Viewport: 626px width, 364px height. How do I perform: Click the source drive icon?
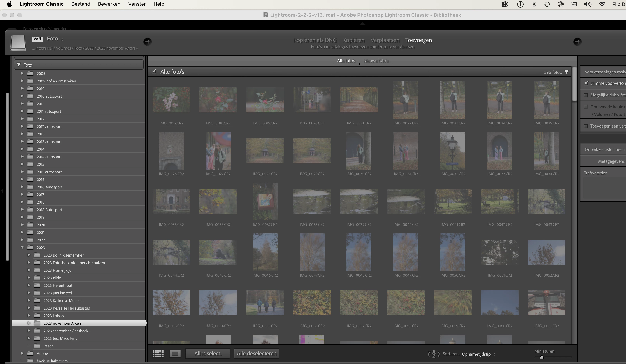pyautogui.click(x=18, y=43)
